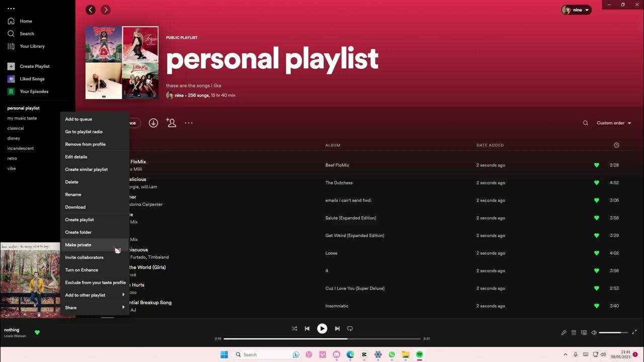Expand the Add to other playlist submenu
644x362 pixels.
coord(95,295)
